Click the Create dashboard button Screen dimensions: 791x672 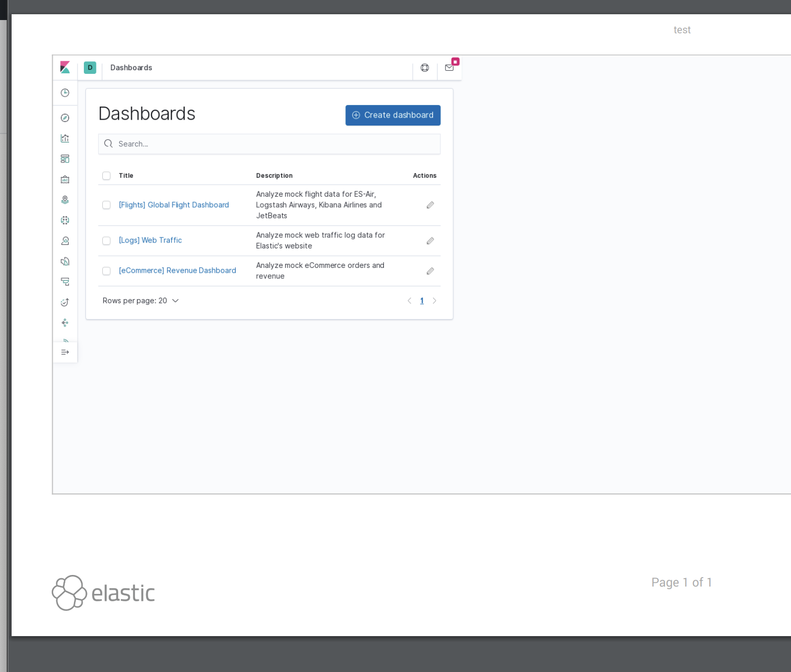coord(392,115)
